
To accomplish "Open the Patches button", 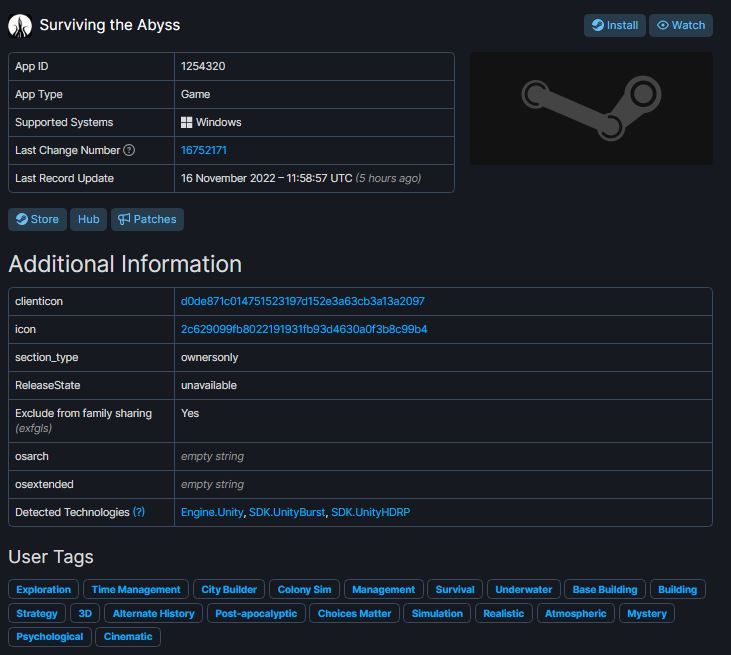I will pos(147,219).
